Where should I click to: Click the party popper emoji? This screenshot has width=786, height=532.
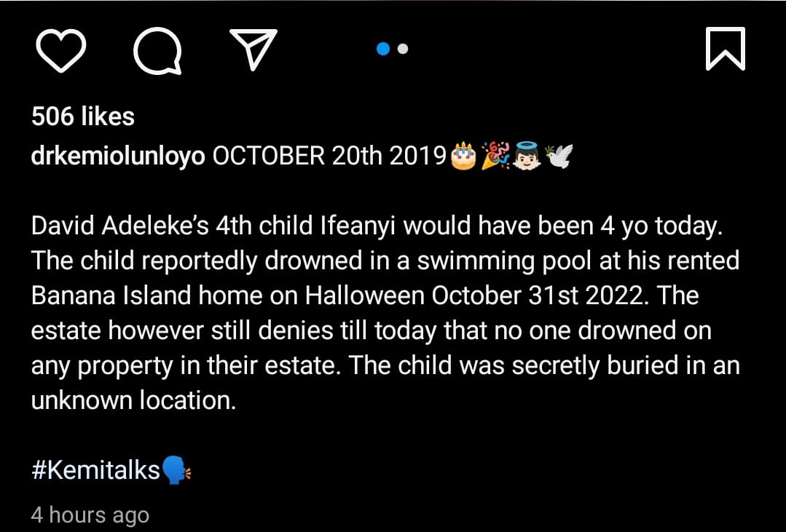[x=495, y=156]
